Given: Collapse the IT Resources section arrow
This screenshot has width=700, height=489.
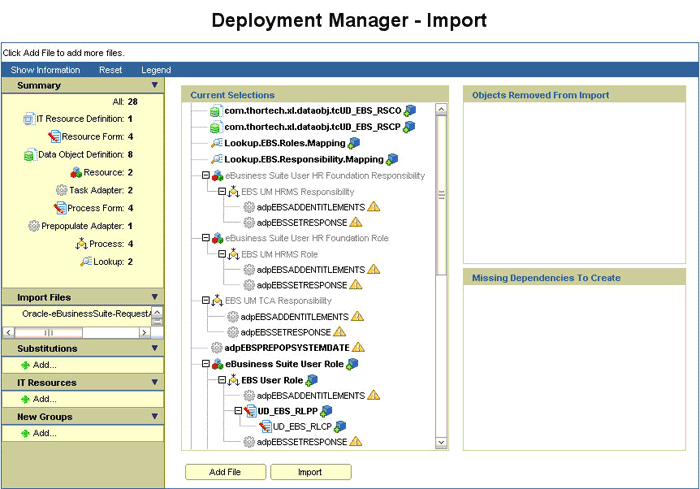Looking at the screenshot, I should click(x=154, y=382).
